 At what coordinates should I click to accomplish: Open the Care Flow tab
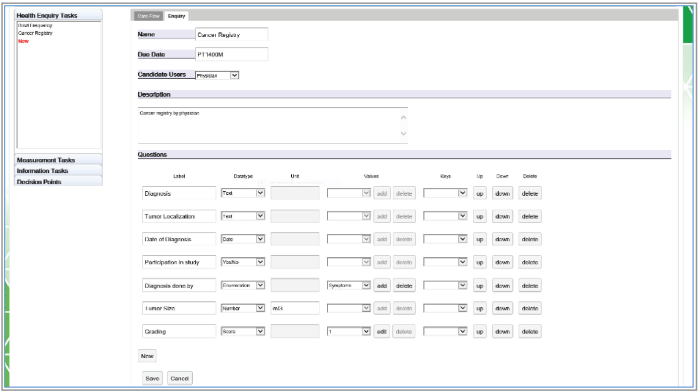[x=148, y=16]
